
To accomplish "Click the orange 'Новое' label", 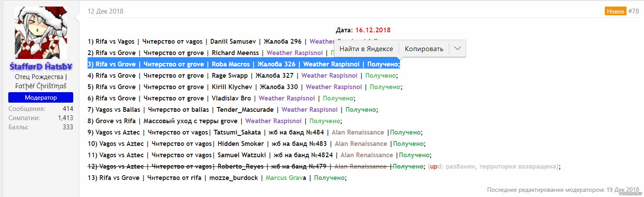I will tap(616, 11).
